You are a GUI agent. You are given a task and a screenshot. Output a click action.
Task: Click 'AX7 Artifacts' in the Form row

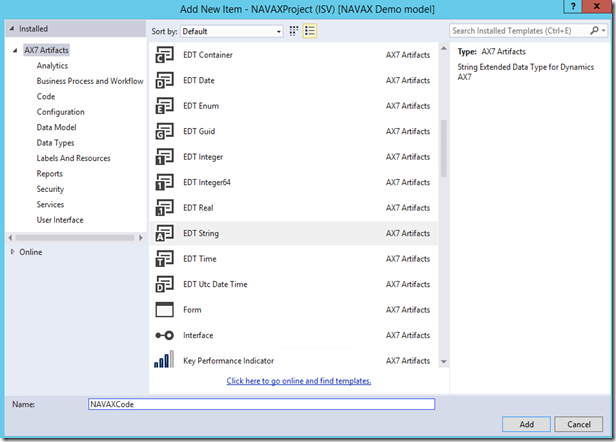click(408, 310)
